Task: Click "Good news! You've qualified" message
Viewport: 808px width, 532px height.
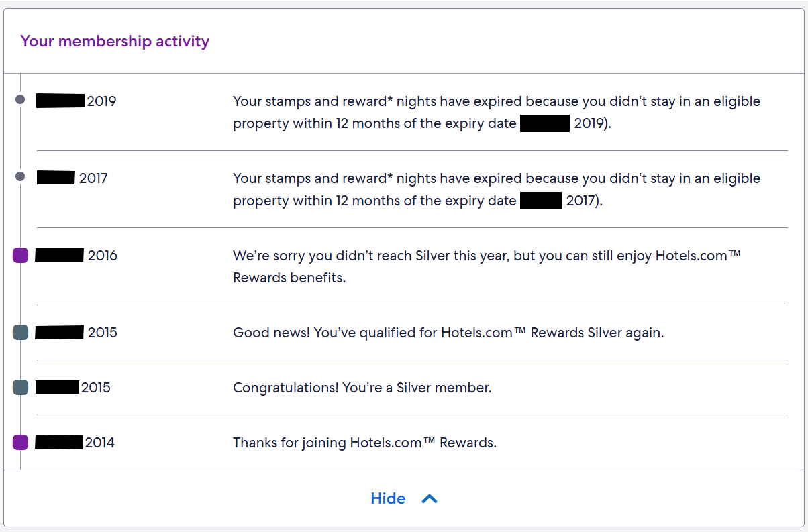Action: [x=448, y=333]
